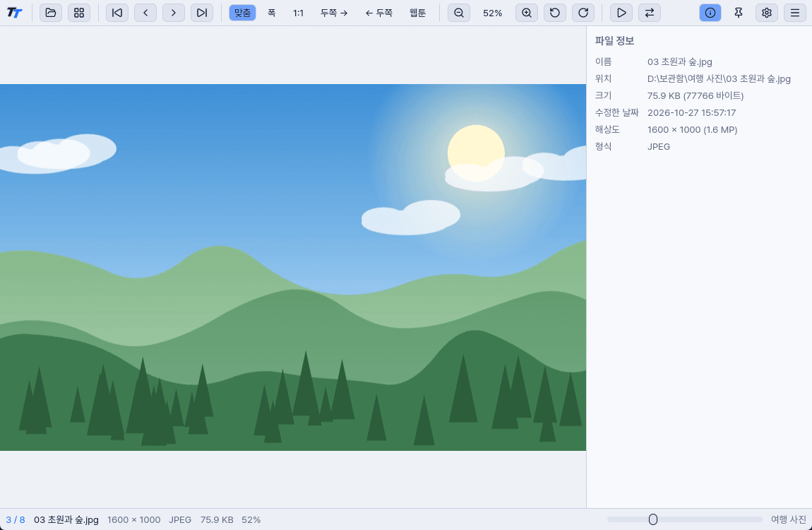Open the hamburger menu
The height and width of the screenshot is (530, 812).
click(795, 13)
